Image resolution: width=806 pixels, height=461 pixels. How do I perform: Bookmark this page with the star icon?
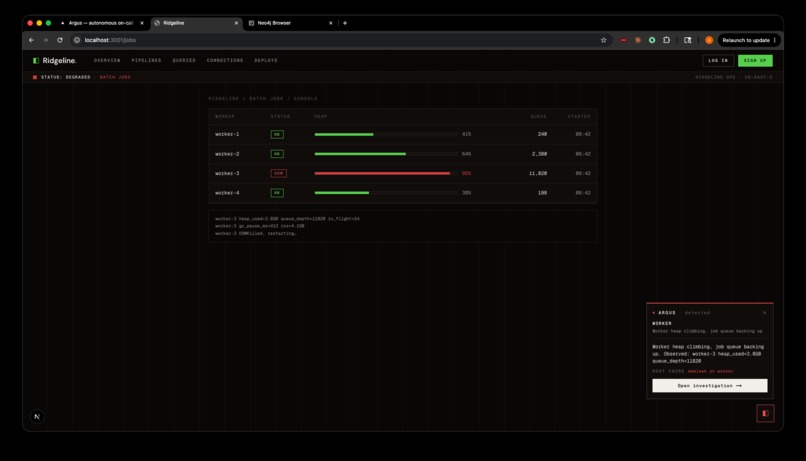[x=603, y=40]
